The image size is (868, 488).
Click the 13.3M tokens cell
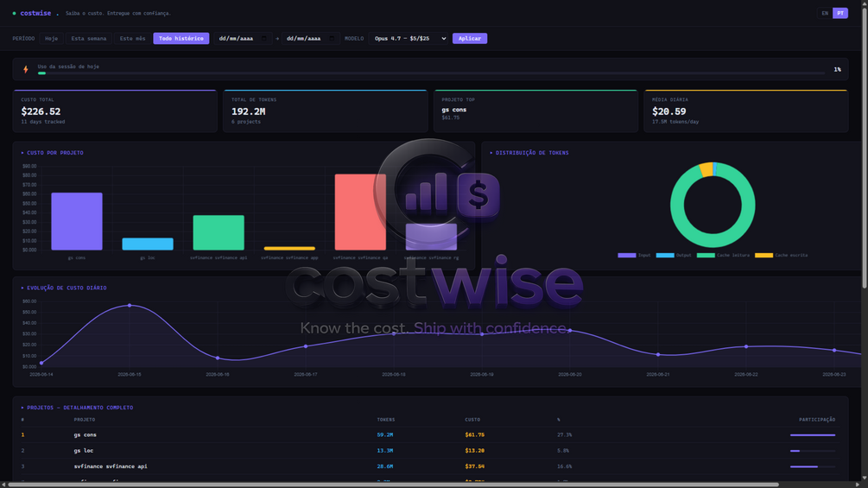click(x=384, y=451)
